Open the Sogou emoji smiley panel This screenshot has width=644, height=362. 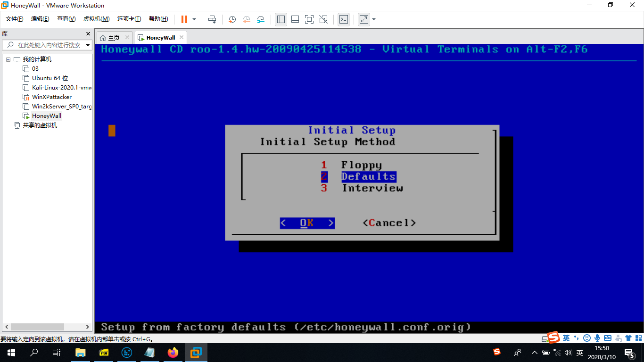point(587,338)
